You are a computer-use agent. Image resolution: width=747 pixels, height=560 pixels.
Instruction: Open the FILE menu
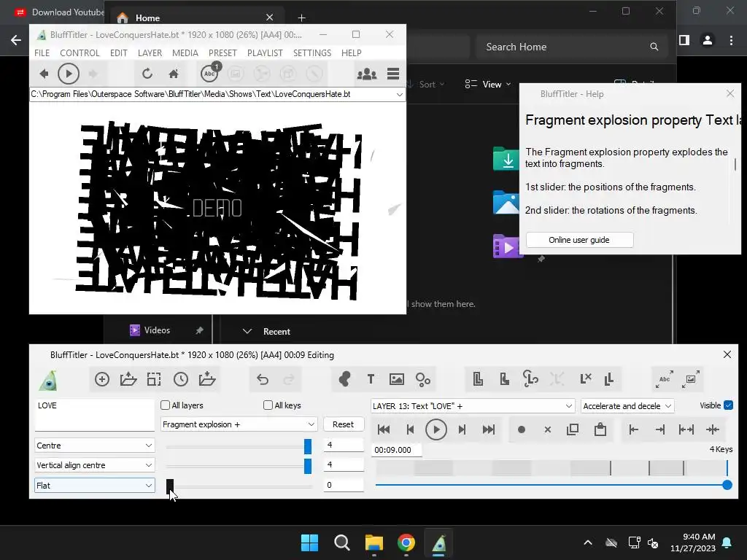pyautogui.click(x=42, y=52)
